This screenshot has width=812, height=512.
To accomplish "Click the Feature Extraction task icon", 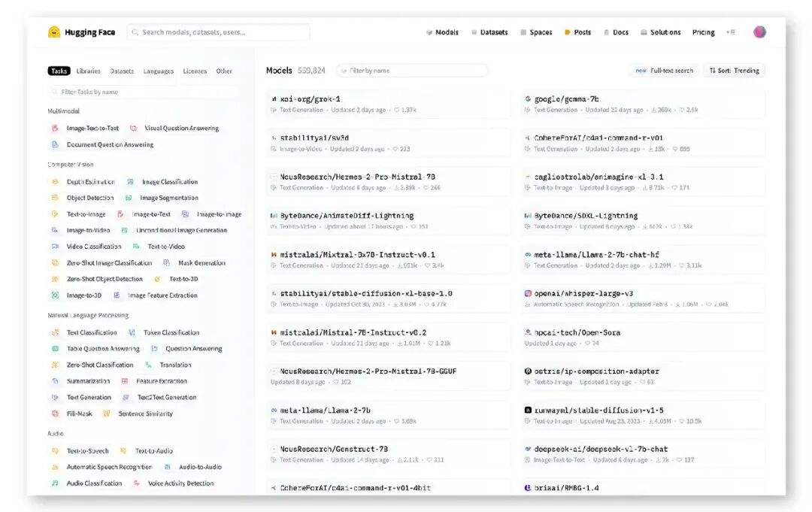I will [125, 381].
